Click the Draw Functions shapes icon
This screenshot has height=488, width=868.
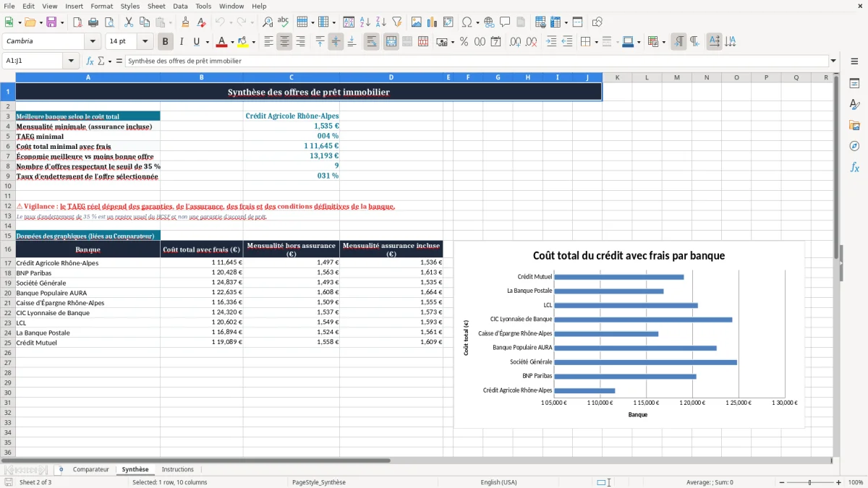597,22
